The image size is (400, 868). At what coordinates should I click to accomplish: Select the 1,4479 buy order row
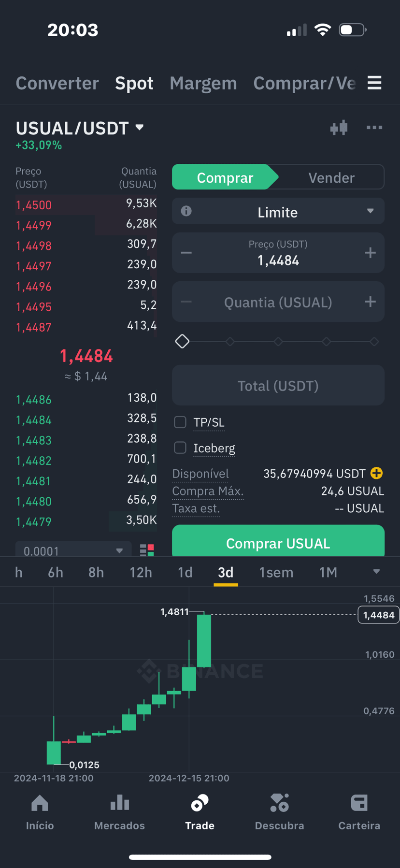click(x=86, y=521)
